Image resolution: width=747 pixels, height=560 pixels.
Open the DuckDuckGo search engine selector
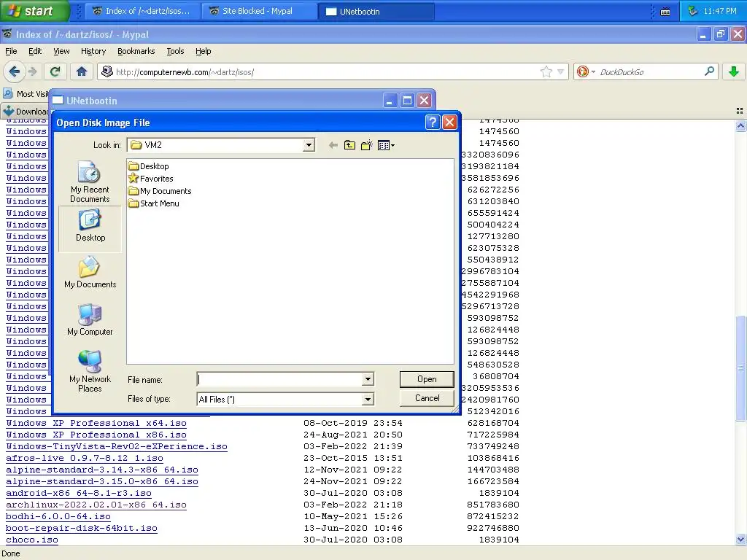586,72
